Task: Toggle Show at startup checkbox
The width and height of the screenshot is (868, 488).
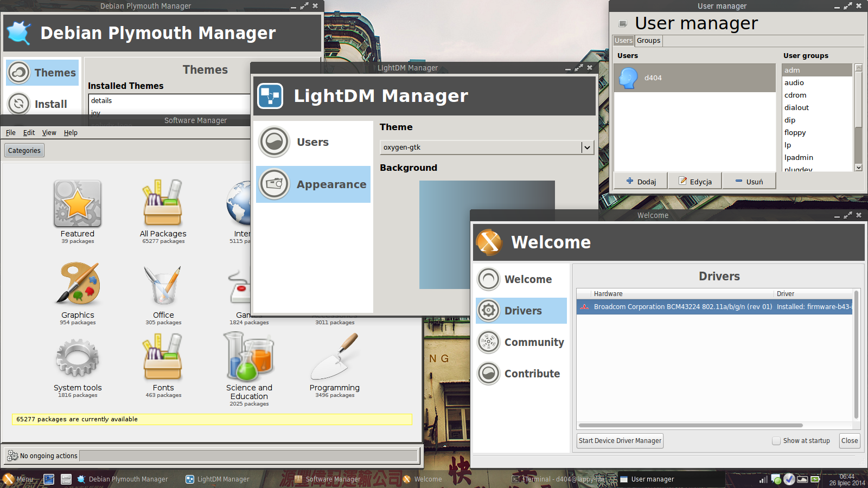Action: (776, 441)
